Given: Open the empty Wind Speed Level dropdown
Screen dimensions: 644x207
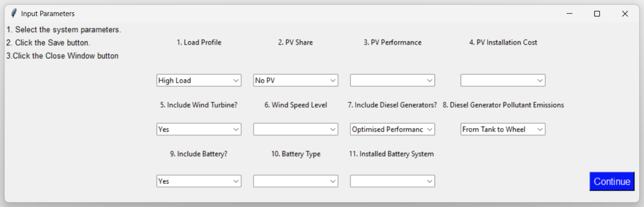Looking at the screenshot, I should click(x=295, y=129).
